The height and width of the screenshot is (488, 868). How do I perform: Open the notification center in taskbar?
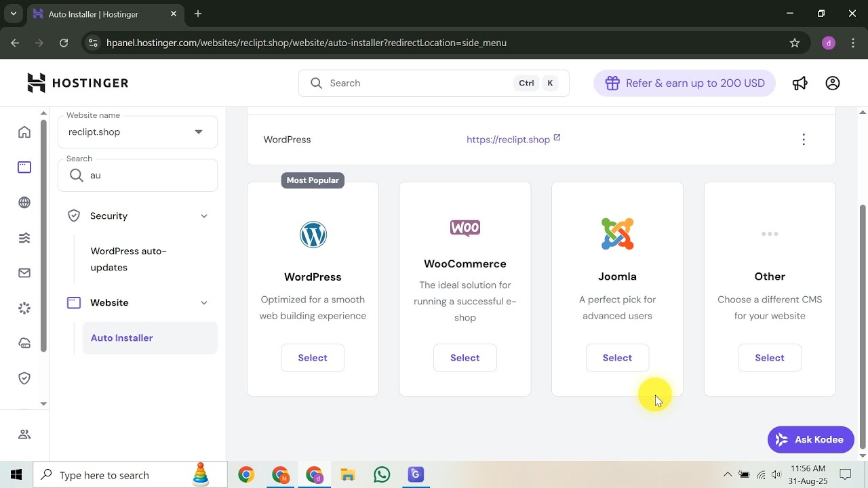(846, 475)
